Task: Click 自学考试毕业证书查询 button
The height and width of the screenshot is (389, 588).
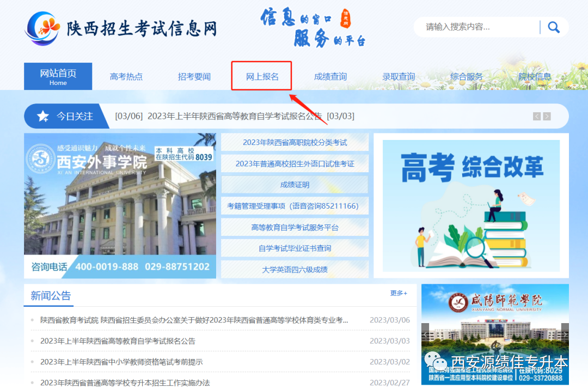Action: point(295,248)
